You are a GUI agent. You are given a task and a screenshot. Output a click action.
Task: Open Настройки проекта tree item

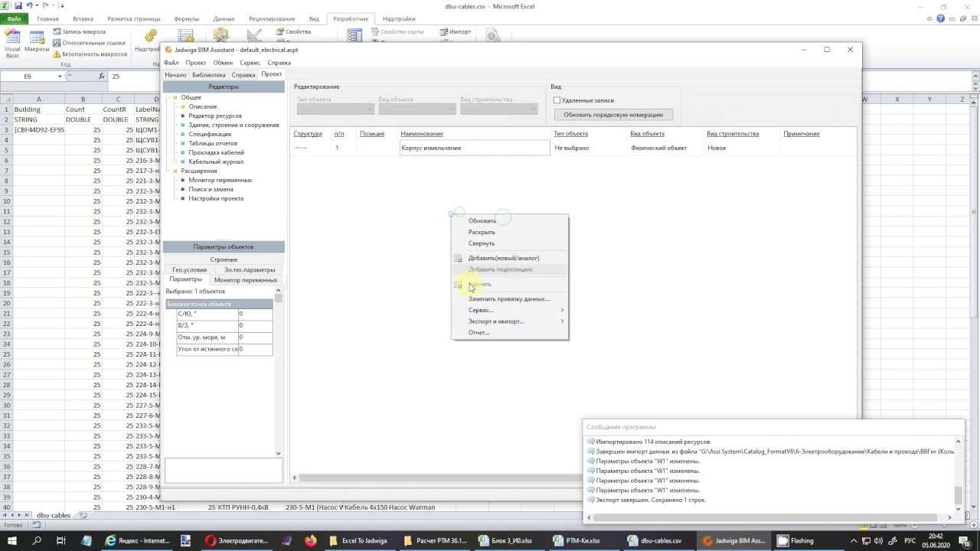216,198
